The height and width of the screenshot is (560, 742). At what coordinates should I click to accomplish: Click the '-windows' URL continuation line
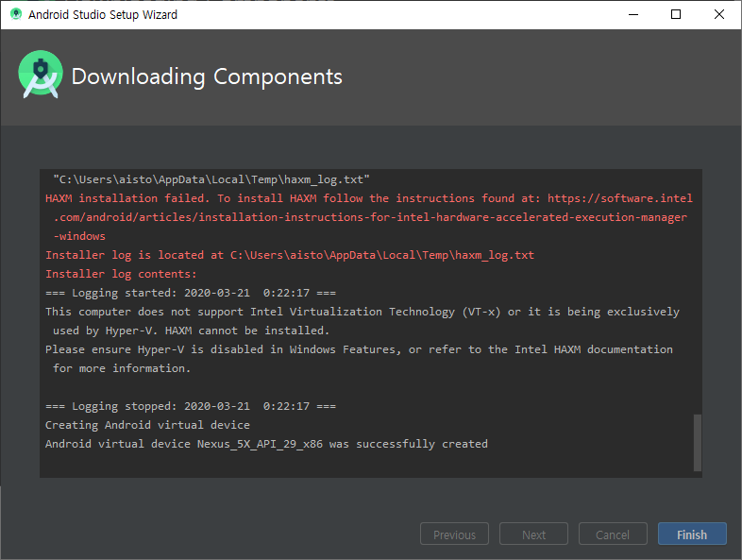79,236
